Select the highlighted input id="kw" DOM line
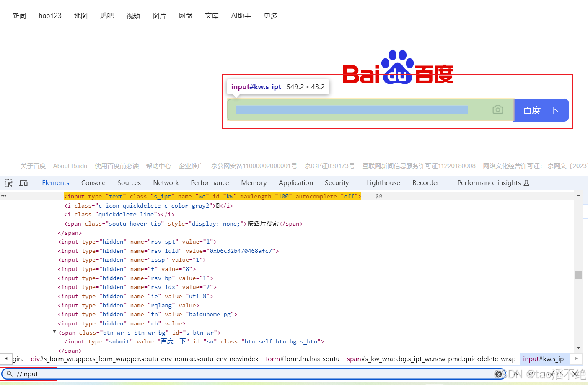 point(212,196)
